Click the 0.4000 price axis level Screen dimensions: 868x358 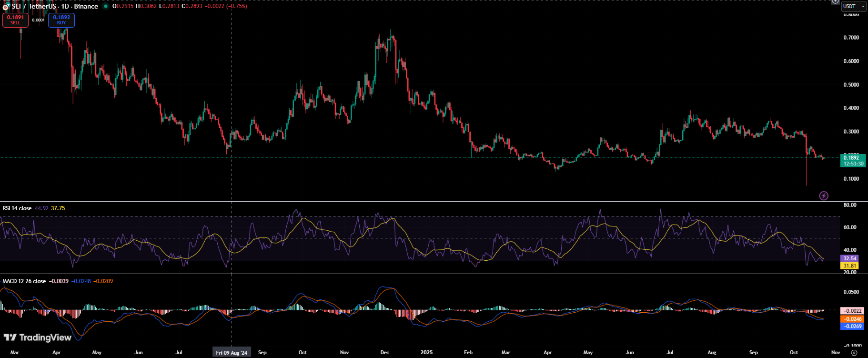(x=851, y=108)
